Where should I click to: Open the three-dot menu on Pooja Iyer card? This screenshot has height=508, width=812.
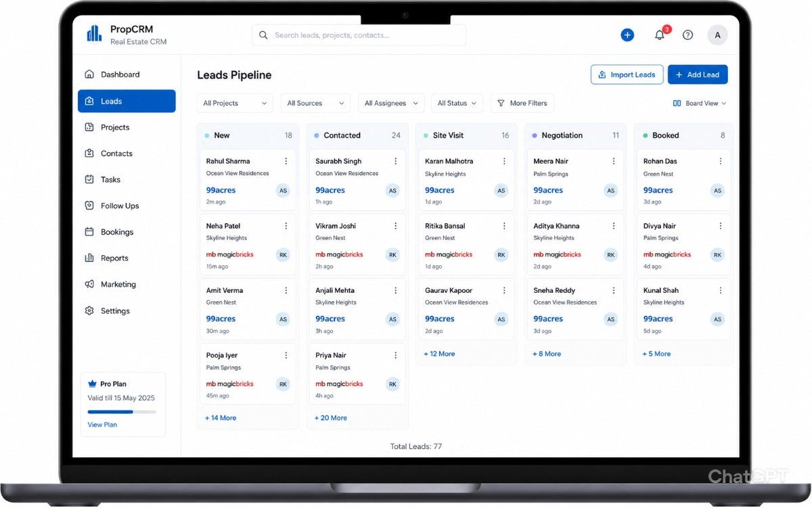click(286, 355)
